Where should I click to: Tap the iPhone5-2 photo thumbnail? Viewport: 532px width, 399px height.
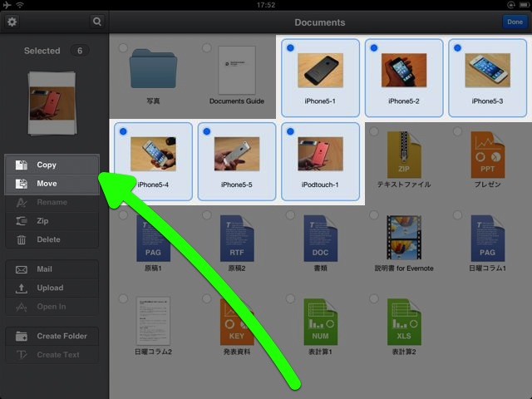pyautogui.click(x=404, y=70)
